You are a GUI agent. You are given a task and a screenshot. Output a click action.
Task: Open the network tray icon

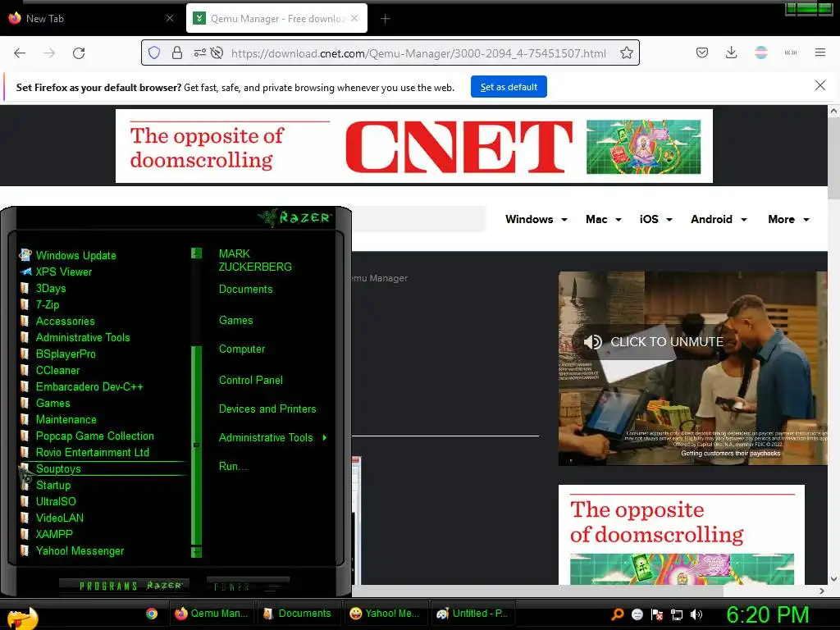point(677,614)
